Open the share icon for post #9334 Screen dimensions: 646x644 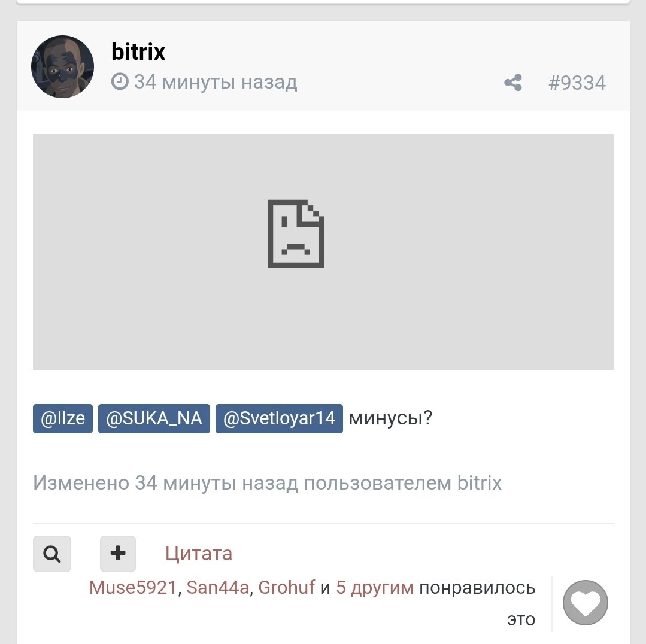(513, 83)
